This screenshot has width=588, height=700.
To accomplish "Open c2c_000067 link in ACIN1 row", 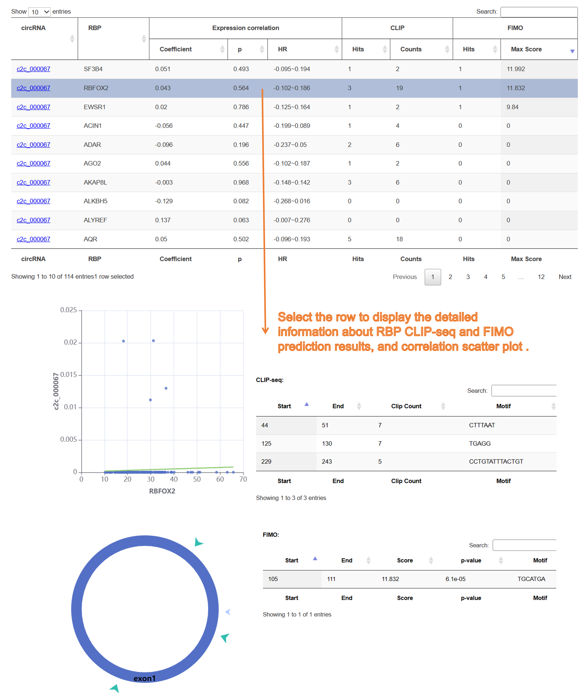I will coord(33,126).
